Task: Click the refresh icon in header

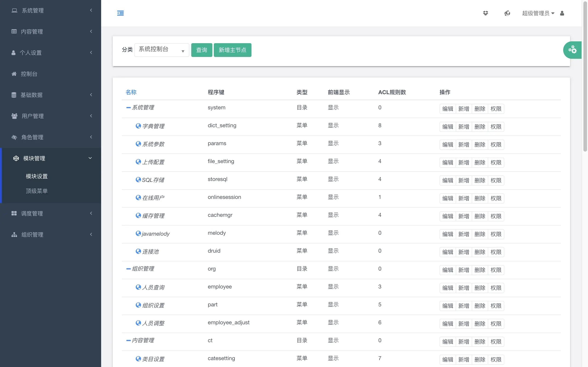Action: point(507,13)
